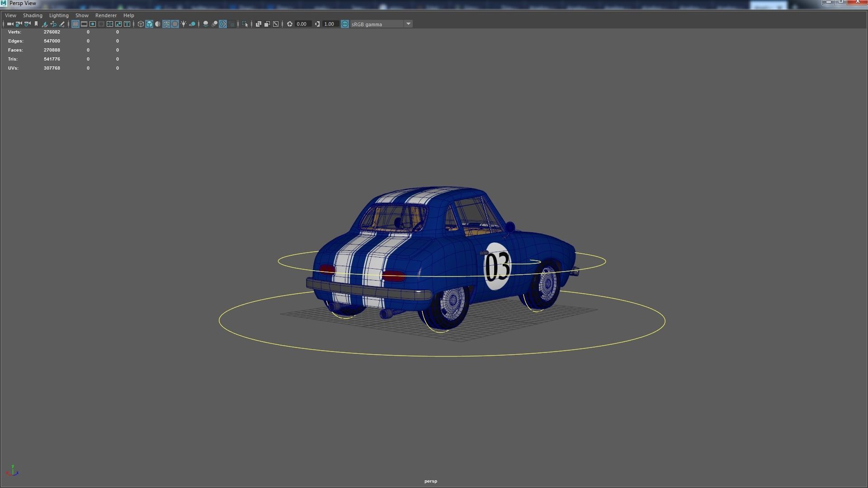The height and width of the screenshot is (488, 868).
Task: Open Camera Attributes icon
Action: pos(27,24)
